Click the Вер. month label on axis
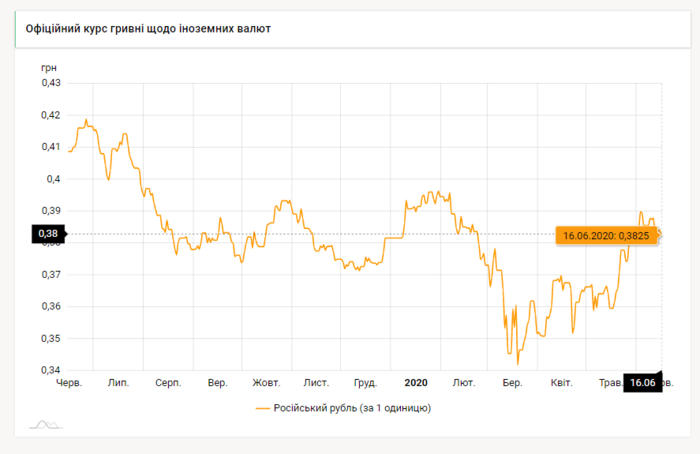The height and width of the screenshot is (454, 700). pyautogui.click(x=218, y=383)
